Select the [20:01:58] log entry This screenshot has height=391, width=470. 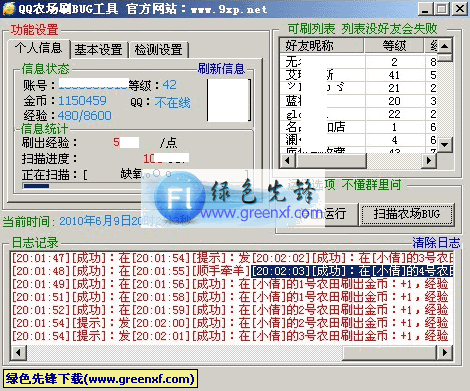click(290, 297)
